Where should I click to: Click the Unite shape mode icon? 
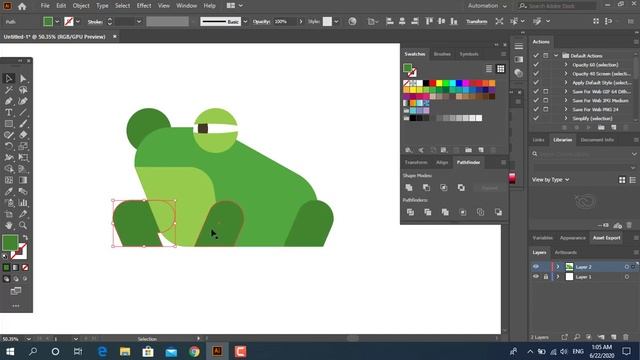pos(409,188)
